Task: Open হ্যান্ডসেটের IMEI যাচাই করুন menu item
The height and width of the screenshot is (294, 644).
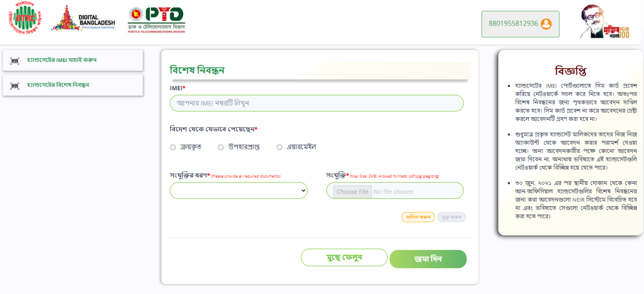Action: [73, 60]
